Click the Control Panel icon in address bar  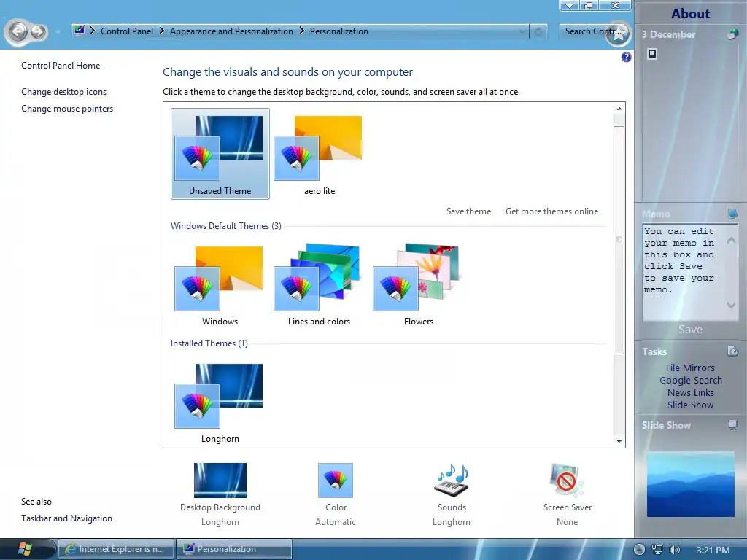point(79,31)
